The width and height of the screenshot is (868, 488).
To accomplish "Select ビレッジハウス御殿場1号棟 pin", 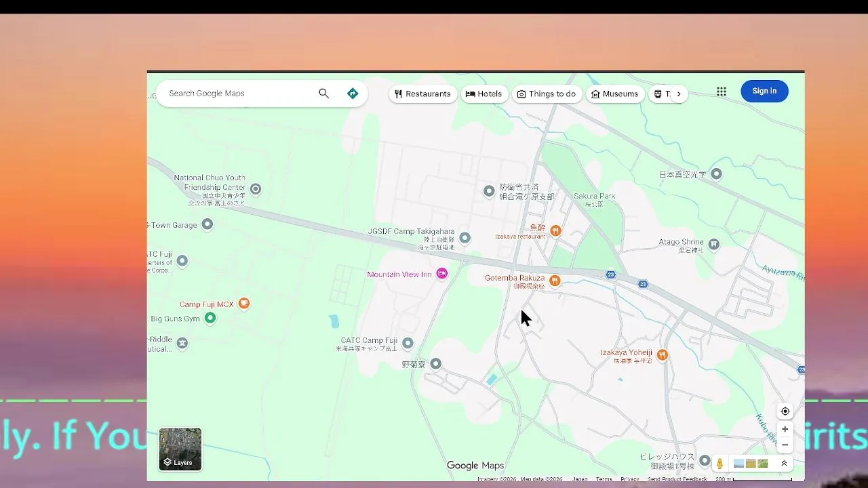I will point(705,461).
